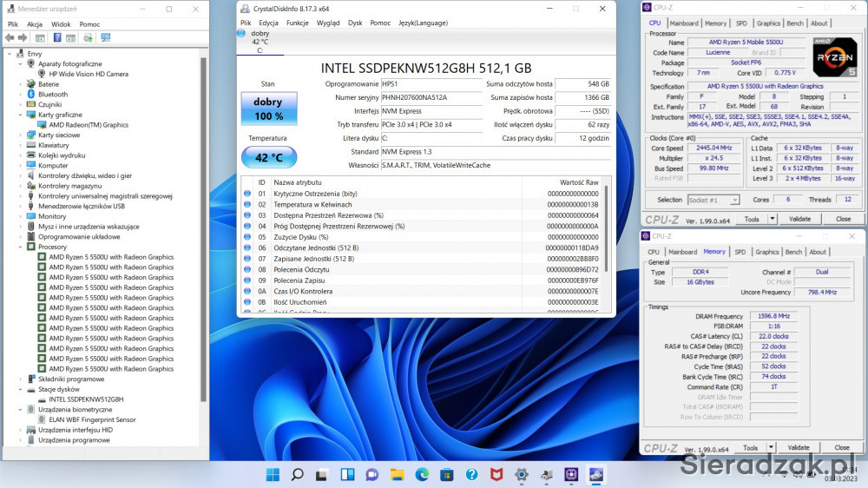The height and width of the screenshot is (488, 868).
Task: Open McAfee from the taskbar
Action: 496,475
